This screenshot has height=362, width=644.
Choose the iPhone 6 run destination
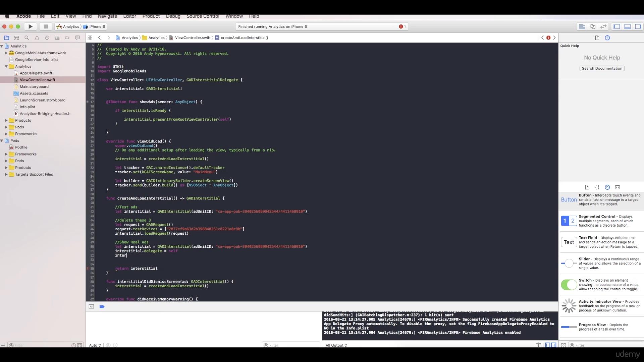tap(94, 26)
